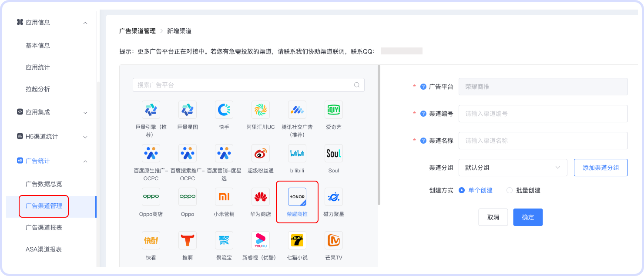Choose the Oppo商店 platform icon

pyautogui.click(x=151, y=197)
